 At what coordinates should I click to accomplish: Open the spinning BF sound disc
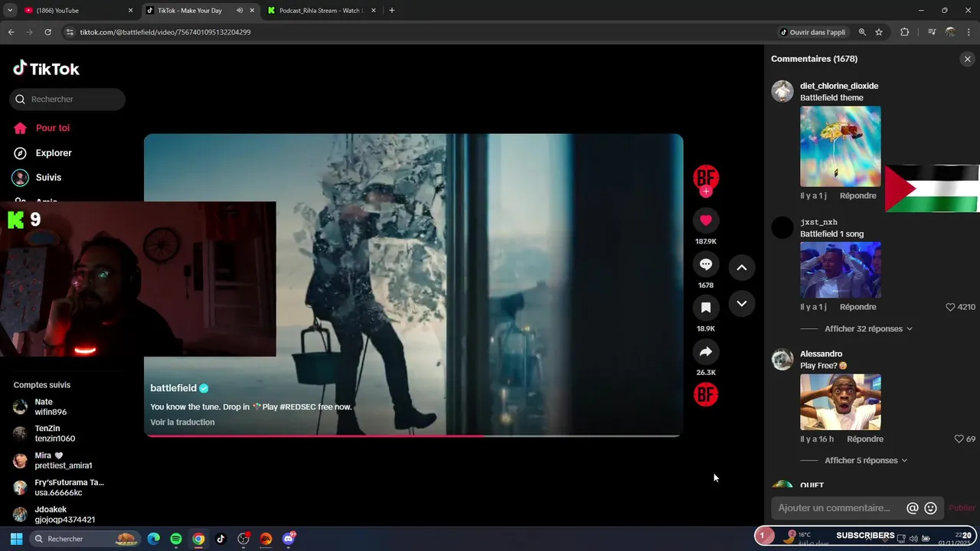tap(706, 395)
